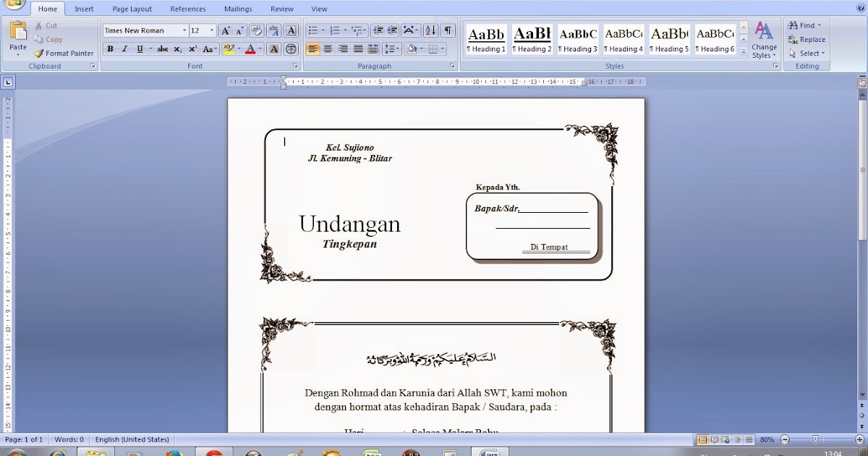Open the font name dropdown
The width and height of the screenshot is (868, 456).
[184, 30]
